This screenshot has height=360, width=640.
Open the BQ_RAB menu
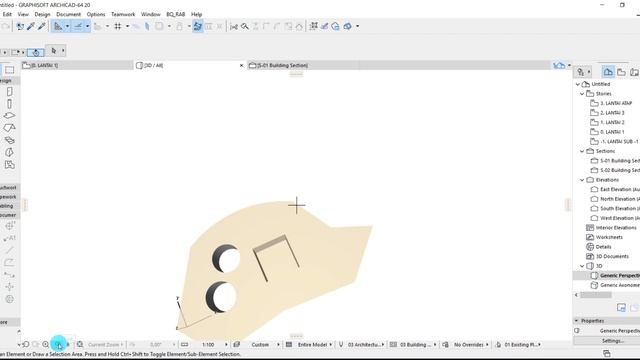[x=176, y=14]
